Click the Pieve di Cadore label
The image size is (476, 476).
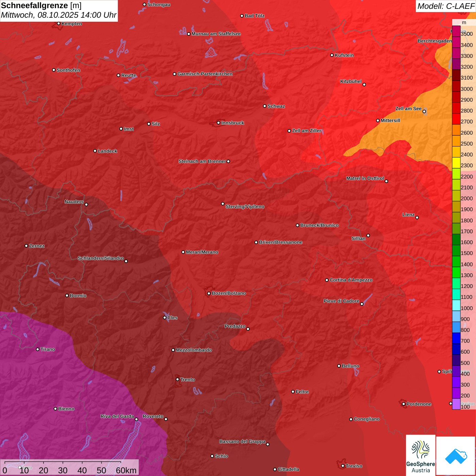click(x=341, y=301)
